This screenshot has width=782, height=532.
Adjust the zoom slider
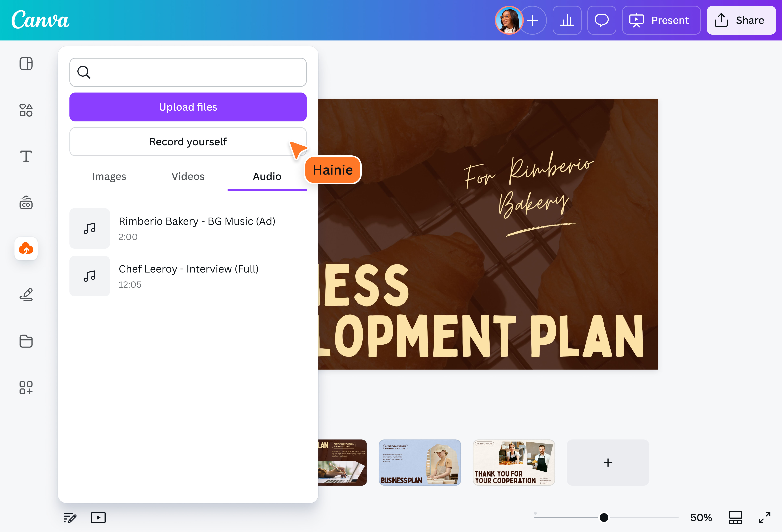point(604,518)
